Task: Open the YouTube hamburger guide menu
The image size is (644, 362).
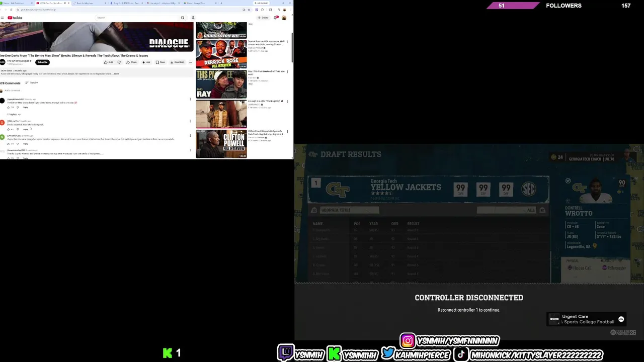Action: coord(2,18)
